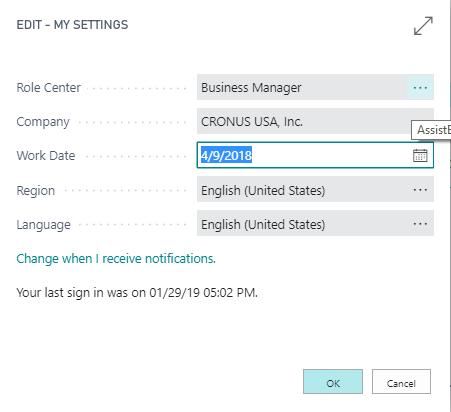Open the Work Date calendar picker
451x412 pixels.
(420, 155)
